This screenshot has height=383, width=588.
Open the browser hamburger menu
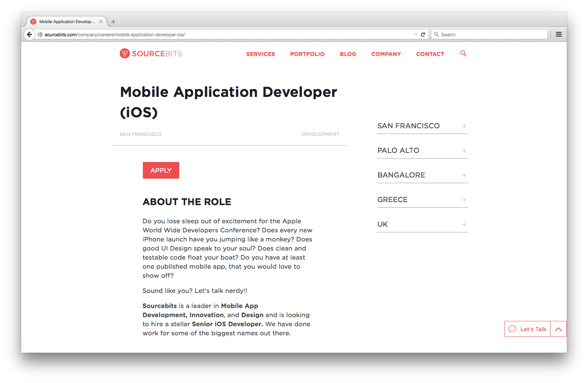click(558, 34)
